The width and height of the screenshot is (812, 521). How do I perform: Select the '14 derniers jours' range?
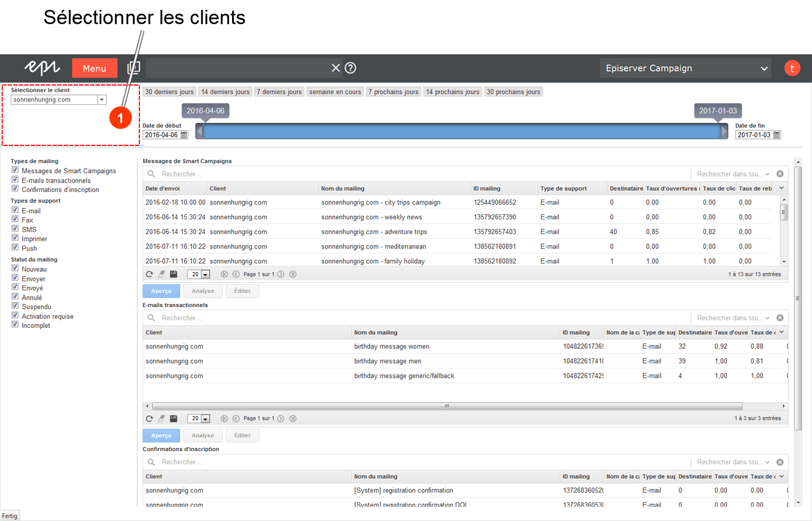pyautogui.click(x=225, y=92)
